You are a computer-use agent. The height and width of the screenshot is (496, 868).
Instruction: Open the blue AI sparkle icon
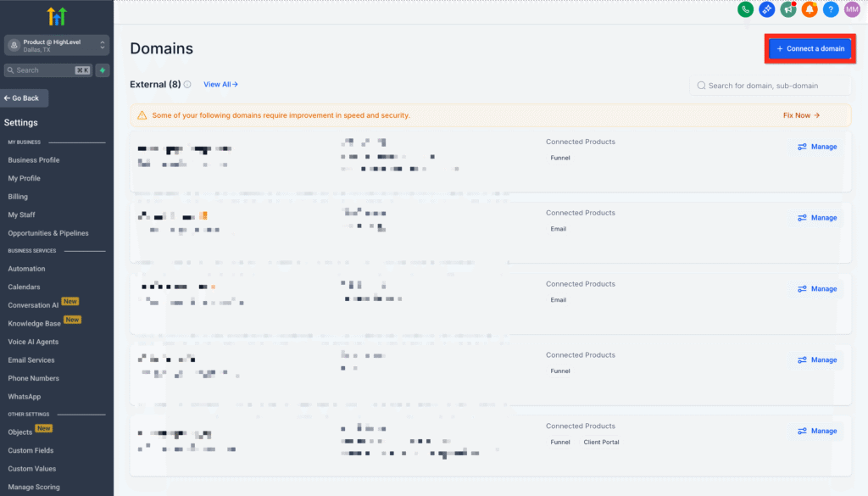(767, 9)
